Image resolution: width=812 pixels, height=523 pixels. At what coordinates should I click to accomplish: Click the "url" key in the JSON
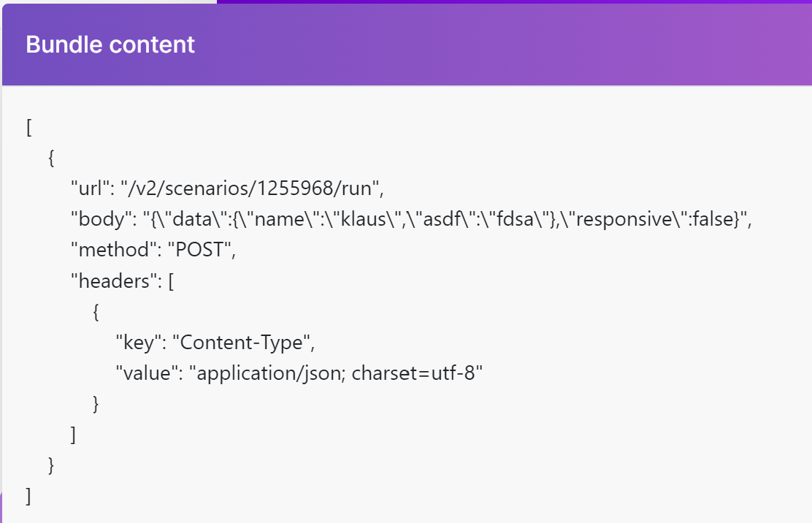point(86,188)
